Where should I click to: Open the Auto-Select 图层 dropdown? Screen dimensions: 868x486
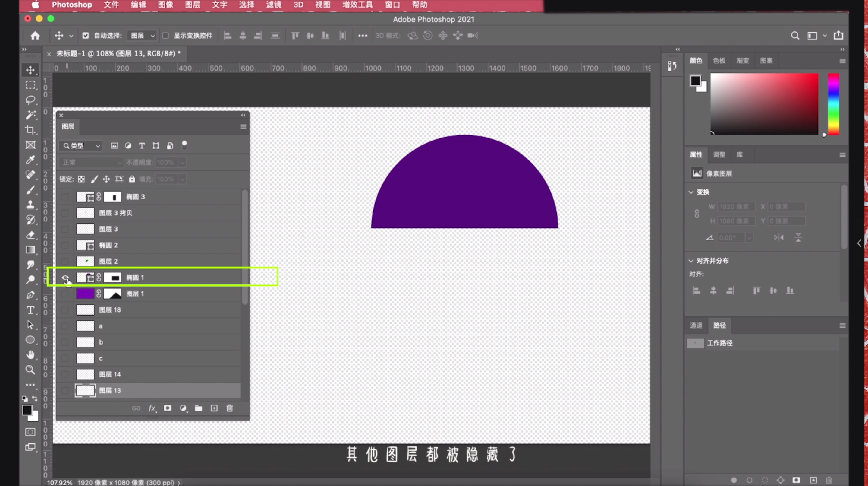pyautogui.click(x=143, y=36)
